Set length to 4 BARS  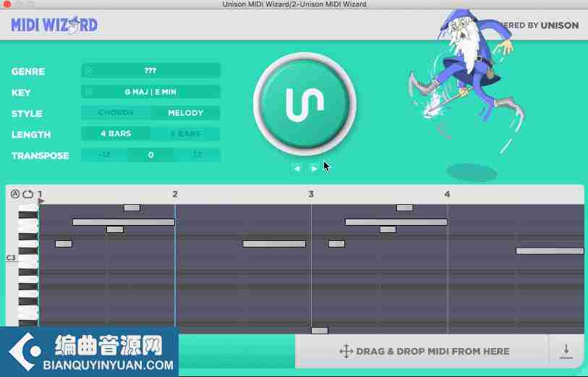click(116, 134)
